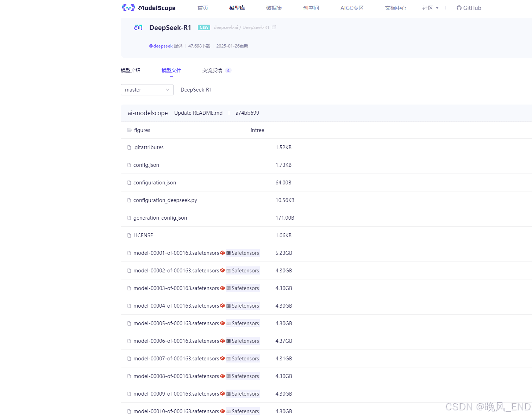Open the master branch dropdown
The width and height of the screenshot is (532, 416).
(x=147, y=90)
